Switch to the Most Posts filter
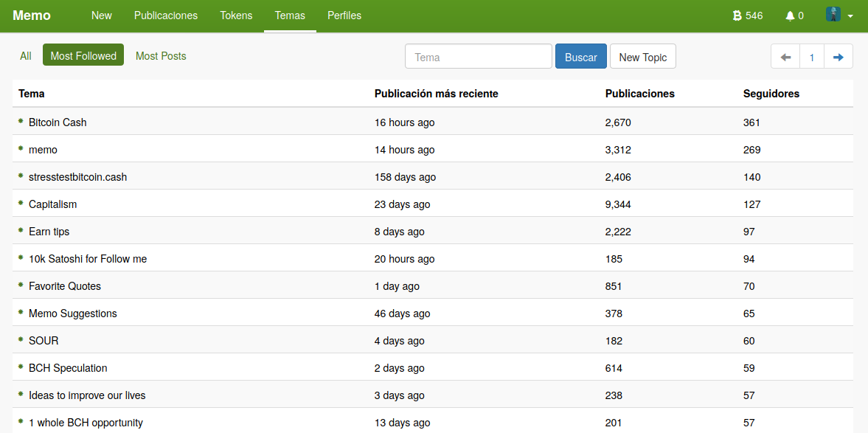Viewport: 868px width, 433px height. [161, 56]
